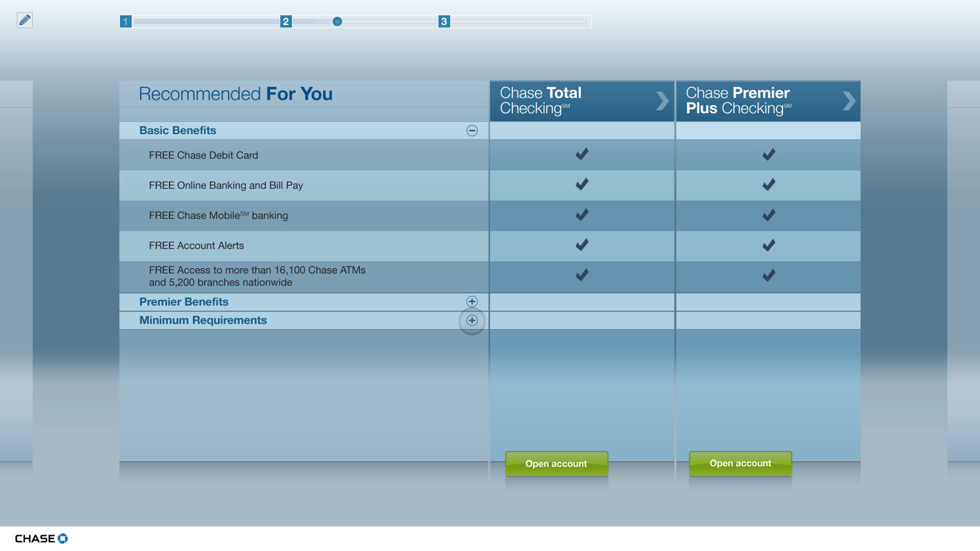Click Open account for Total Checking
Screen dimensions: 980x551
point(556,464)
